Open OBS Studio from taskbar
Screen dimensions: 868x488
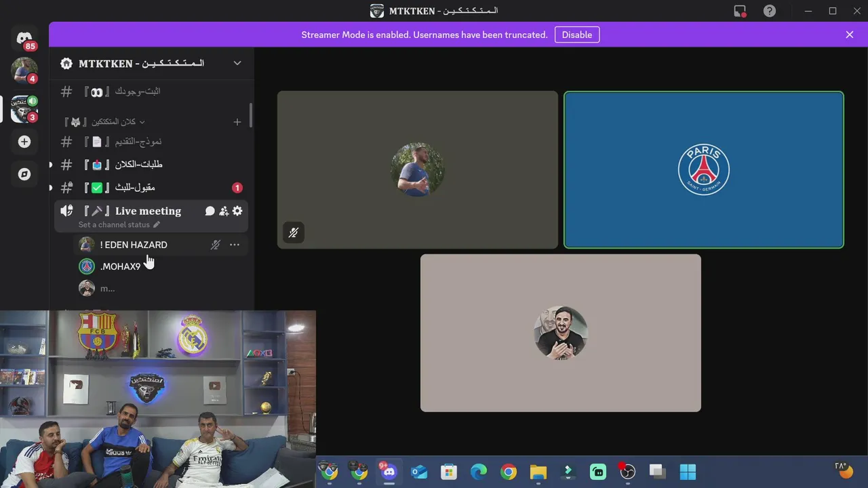(x=628, y=472)
